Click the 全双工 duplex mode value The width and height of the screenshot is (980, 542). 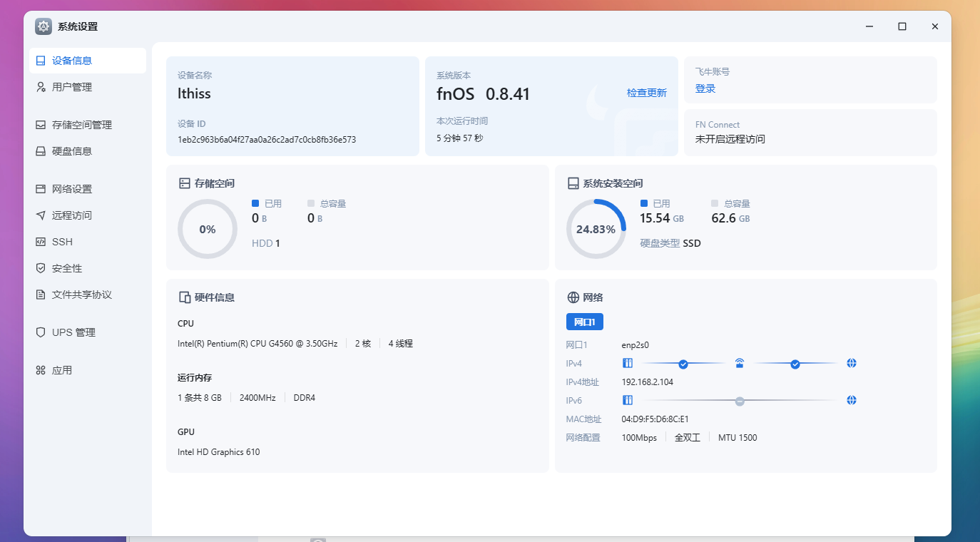click(x=688, y=438)
